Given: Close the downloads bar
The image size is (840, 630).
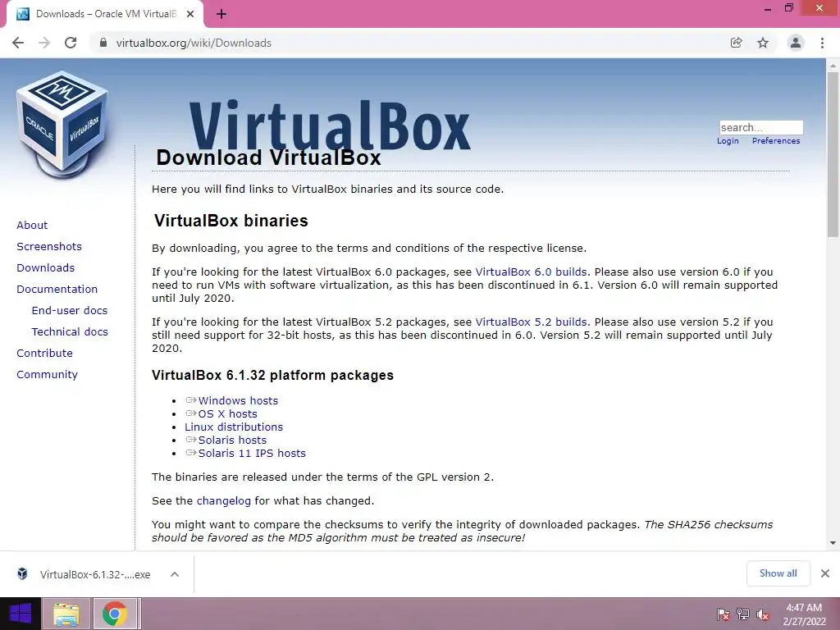Looking at the screenshot, I should click(825, 573).
